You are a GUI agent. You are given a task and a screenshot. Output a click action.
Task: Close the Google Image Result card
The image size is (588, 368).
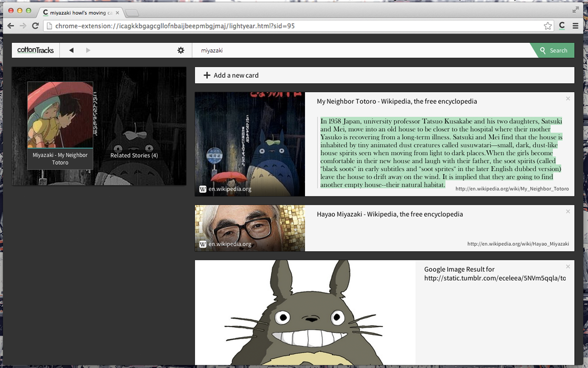click(568, 266)
